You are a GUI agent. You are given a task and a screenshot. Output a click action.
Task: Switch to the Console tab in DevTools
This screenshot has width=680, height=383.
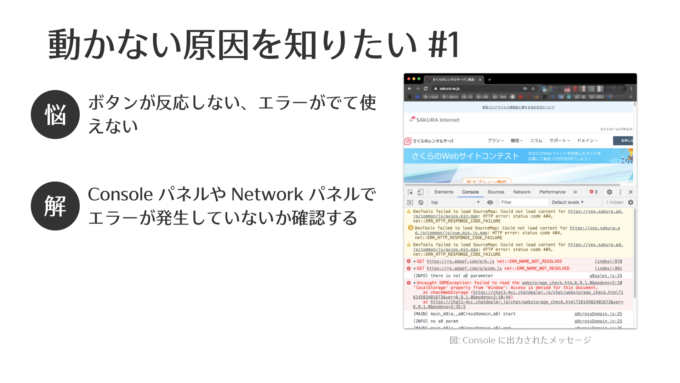pos(470,192)
